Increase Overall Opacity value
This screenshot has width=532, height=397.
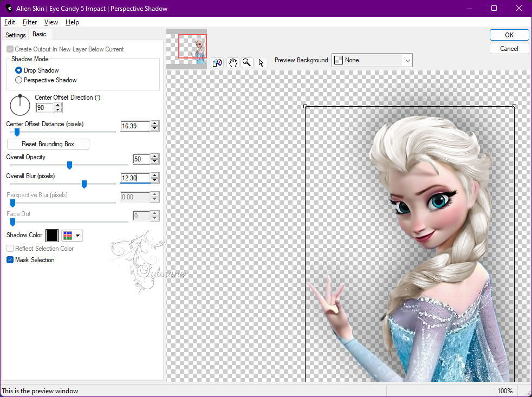pyautogui.click(x=155, y=157)
